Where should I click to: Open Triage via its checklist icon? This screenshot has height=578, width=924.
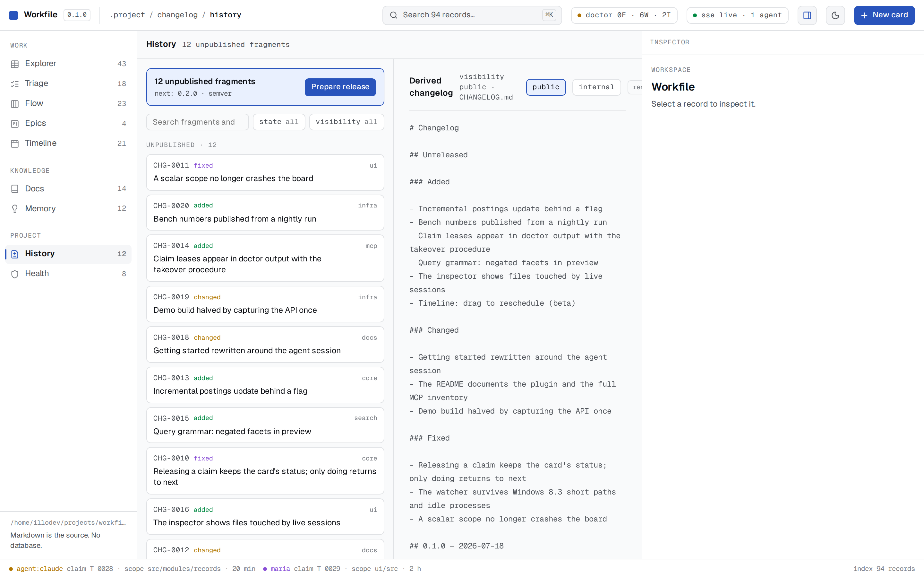[15, 84]
